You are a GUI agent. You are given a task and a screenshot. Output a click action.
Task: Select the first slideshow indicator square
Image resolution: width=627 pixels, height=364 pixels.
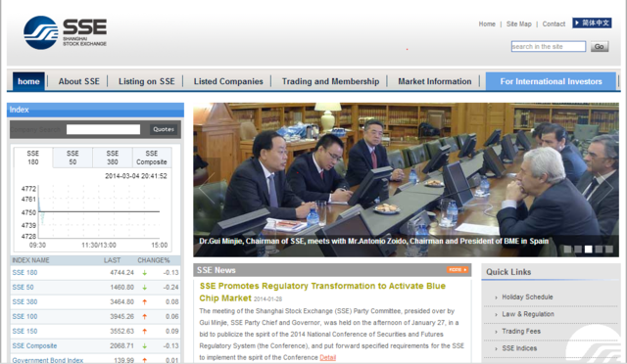(x=567, y=250)
